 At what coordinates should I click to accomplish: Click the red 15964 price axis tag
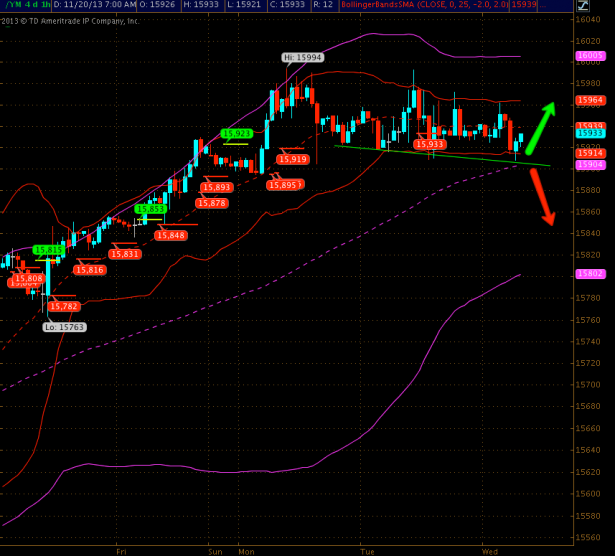click(590, 100)
